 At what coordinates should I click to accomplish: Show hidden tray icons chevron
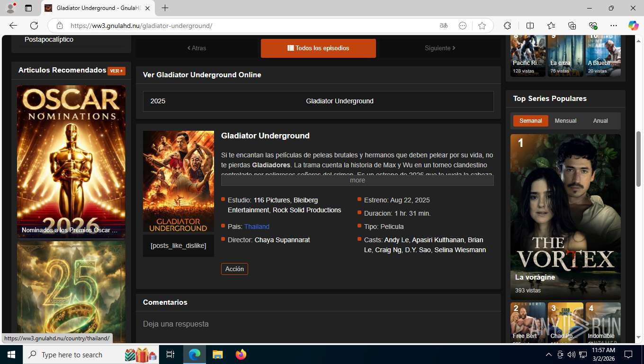pyautogui.click(x=549, y=355)
